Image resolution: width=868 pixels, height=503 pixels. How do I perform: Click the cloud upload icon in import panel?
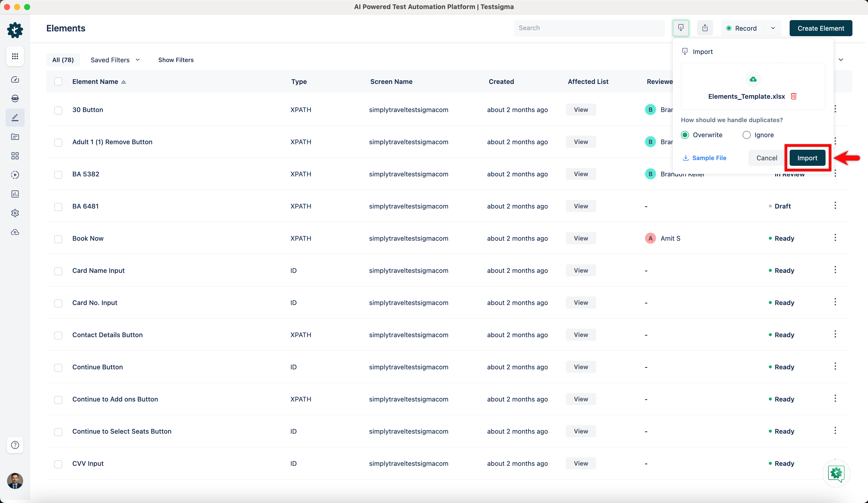coord(753,80)
